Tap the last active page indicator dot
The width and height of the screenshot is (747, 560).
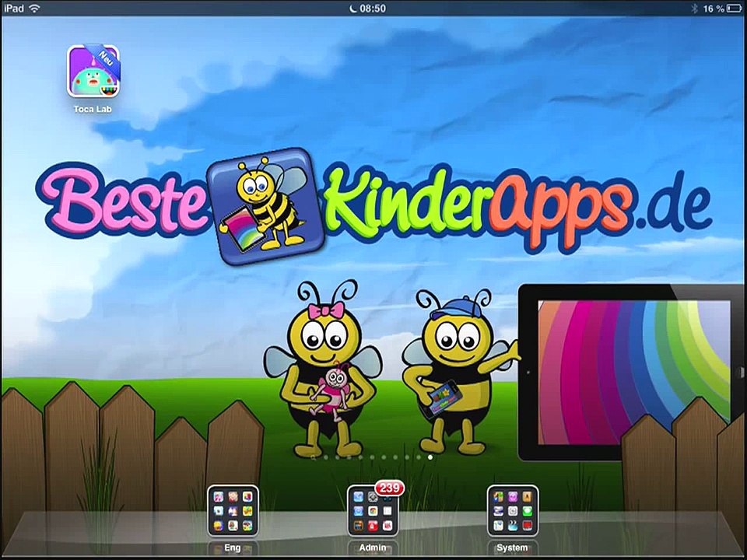coord(430,457)
